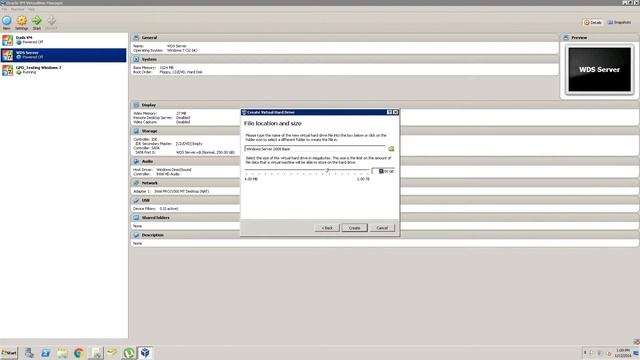
Task: Click the Display section header icon
Action: (136, 105)
